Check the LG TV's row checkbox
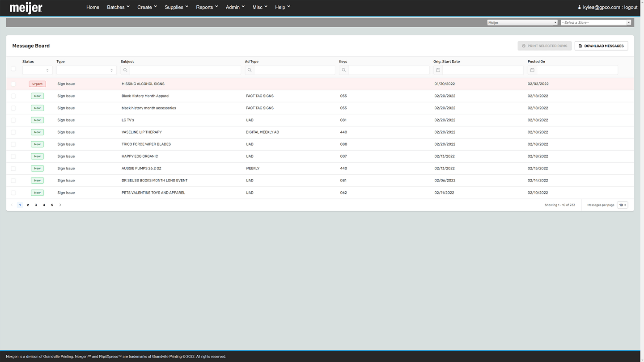 (x=13, y=120)
